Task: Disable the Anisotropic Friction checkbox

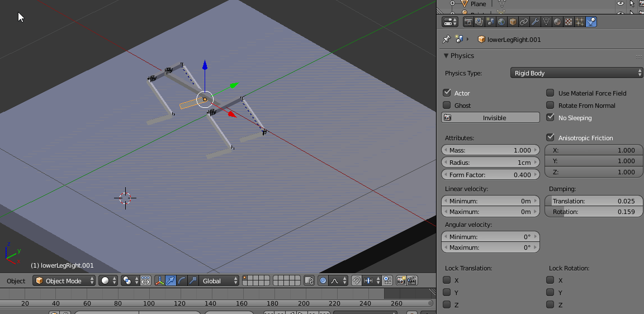Action: (550, 137)
